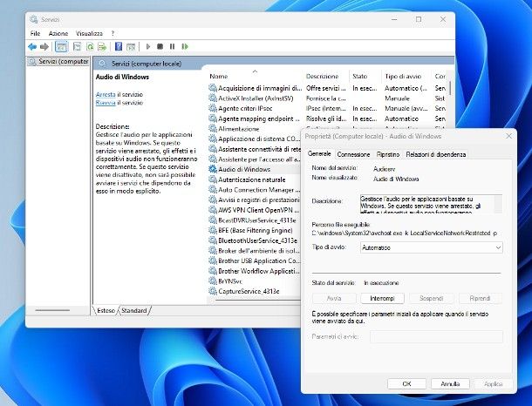The image size is (532, 406).
Task: Open the Tipo di avvio dropdown
Action: pyautogui.click(x=431, y=247)
